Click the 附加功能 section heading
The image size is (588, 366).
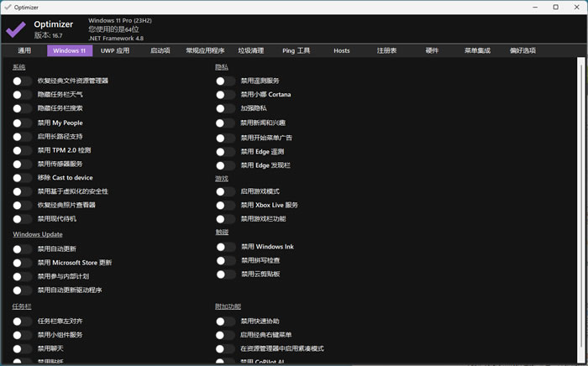click(228, 306)
